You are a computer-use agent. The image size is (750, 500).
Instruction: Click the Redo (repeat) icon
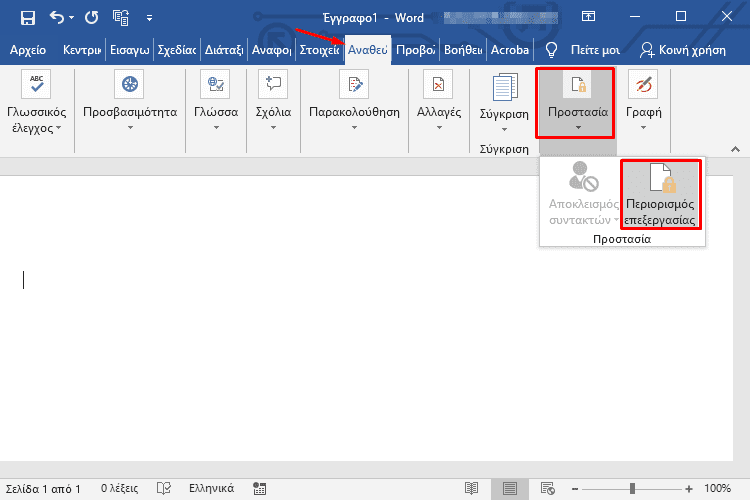coord(92,17)
